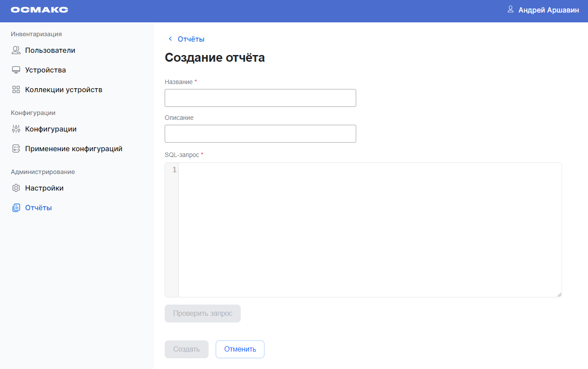This screenshot has width=588, height=369.
Task: Go to Коллекции устройств section
Action: coord(64,90)
